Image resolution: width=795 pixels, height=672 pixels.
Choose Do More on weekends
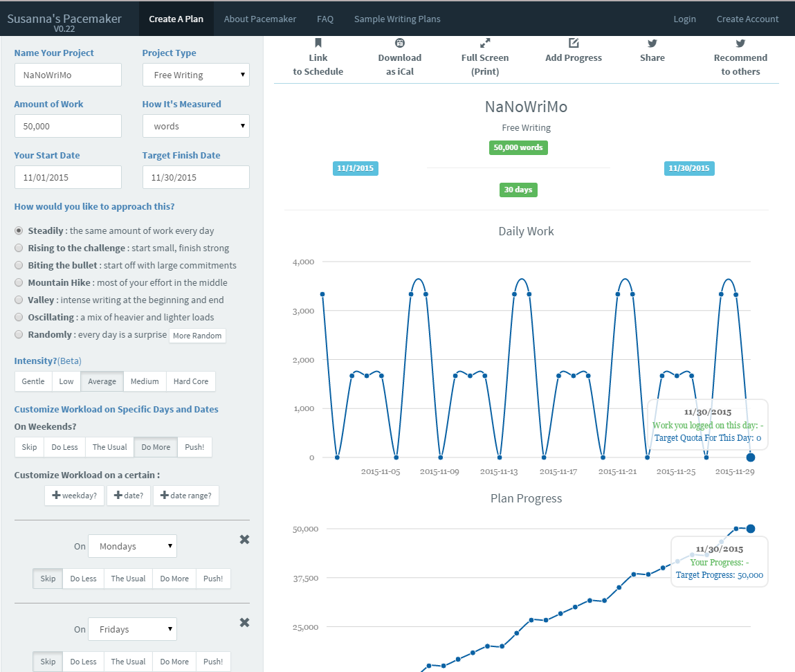click(156, 447)
